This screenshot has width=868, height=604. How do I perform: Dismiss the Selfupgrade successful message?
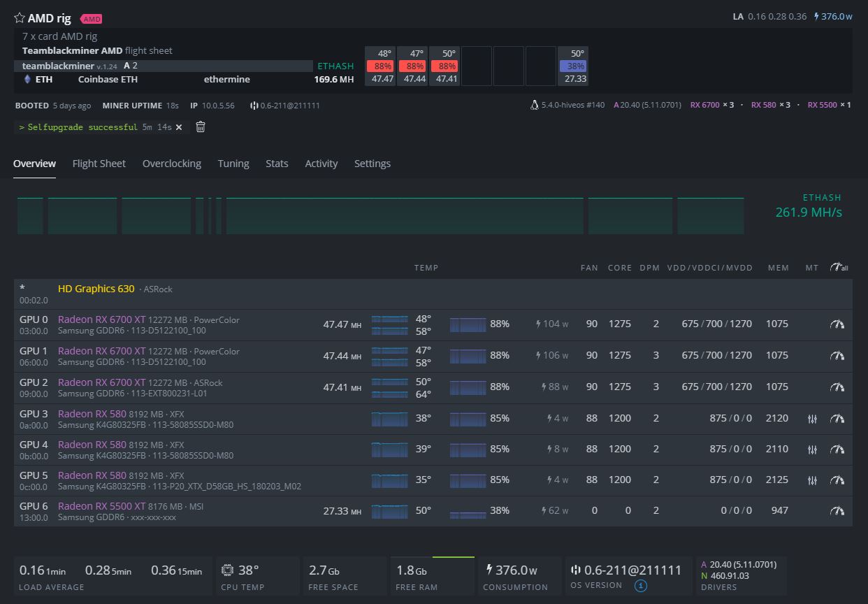[178, 127]
